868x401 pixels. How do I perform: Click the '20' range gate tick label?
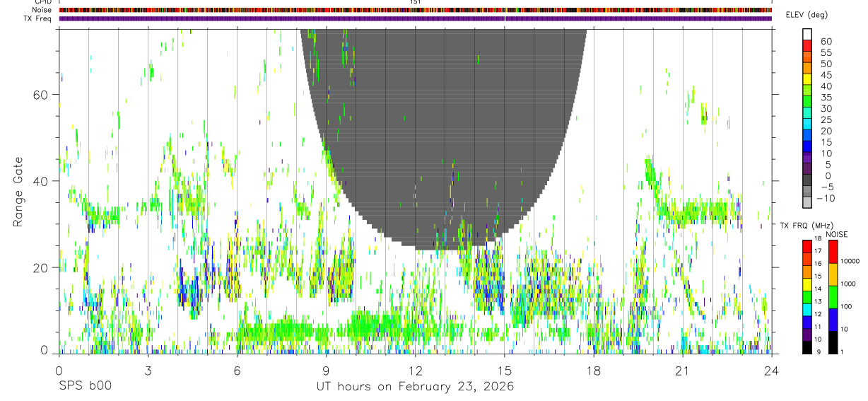(42, 267)
